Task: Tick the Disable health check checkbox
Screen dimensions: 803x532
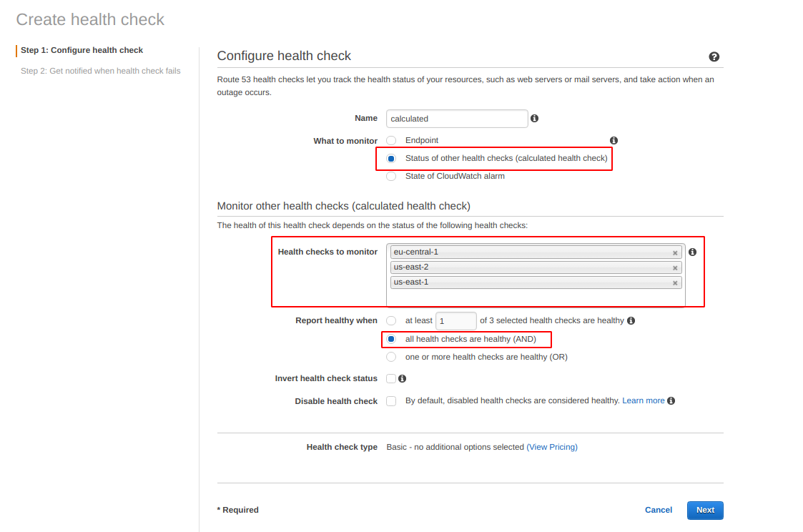Action: tap(391, 401)
